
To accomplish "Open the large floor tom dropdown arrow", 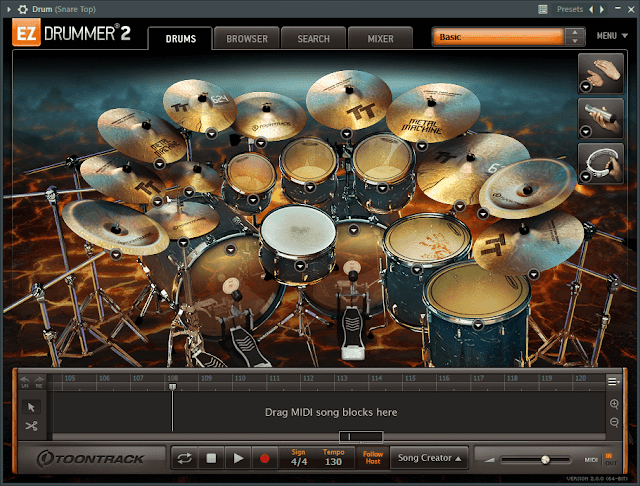I will pos(417,269).
